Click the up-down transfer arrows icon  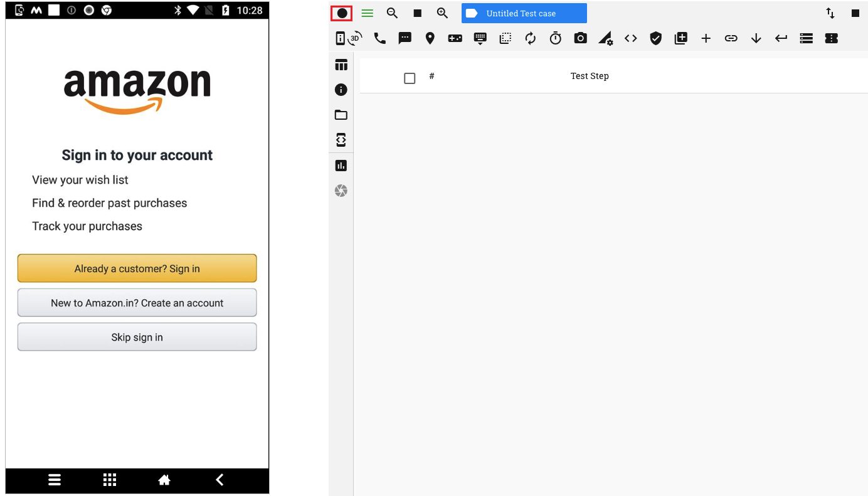click(830, 13)
